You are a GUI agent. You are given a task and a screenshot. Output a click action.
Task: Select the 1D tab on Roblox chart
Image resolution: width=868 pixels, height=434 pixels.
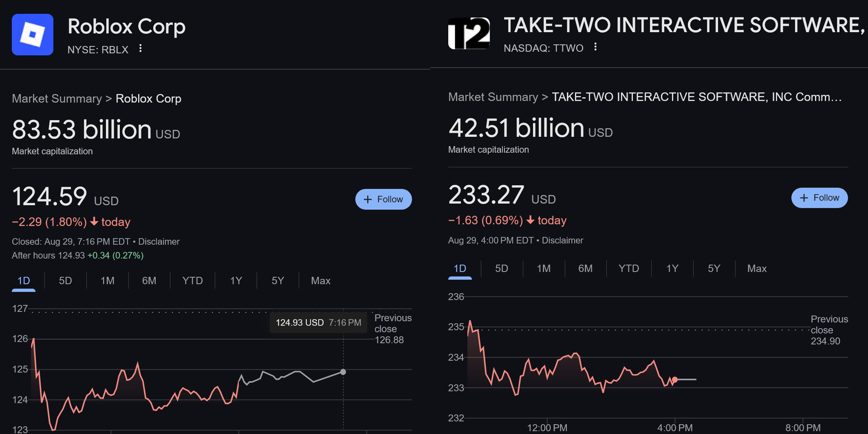pyautogui.click(x=24, y=281)
